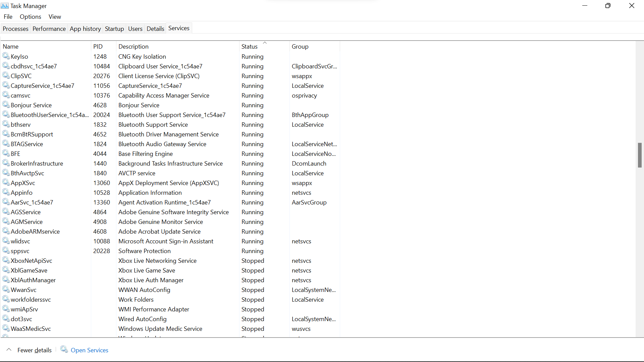Screen dimensions: 644x362
Task: Sort services by Name column
Action: 46,46
